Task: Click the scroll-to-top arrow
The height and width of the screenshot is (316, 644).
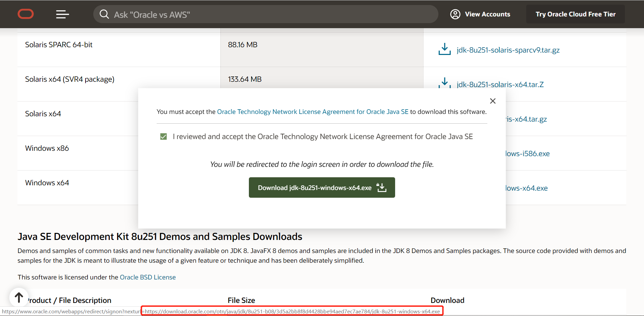Action: pyautogui.click(x=19, y=297)
